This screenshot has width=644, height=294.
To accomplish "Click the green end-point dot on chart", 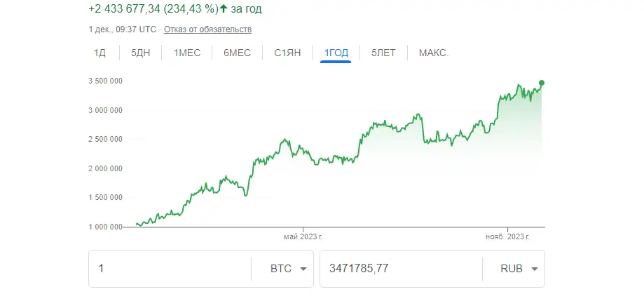I will [541, 83].
